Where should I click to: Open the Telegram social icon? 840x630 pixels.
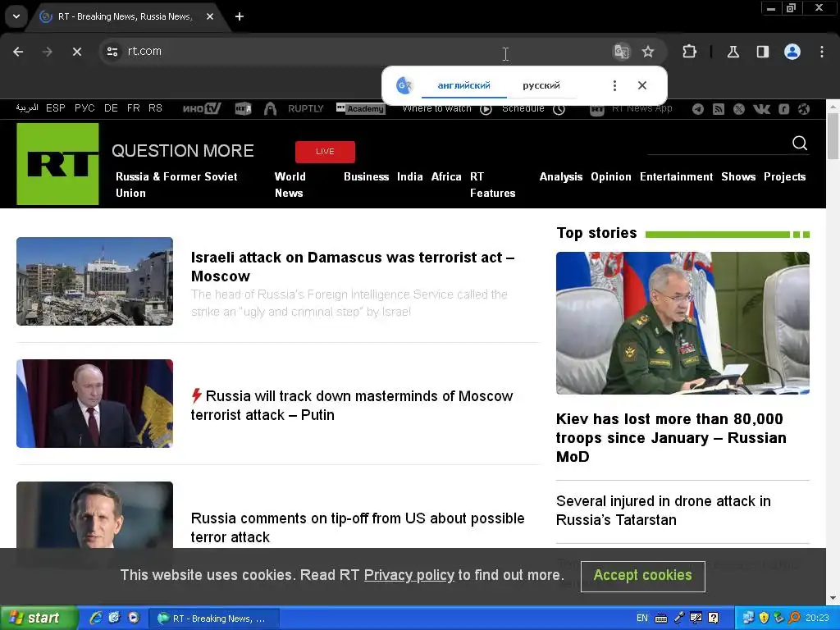tap(697, 109)
